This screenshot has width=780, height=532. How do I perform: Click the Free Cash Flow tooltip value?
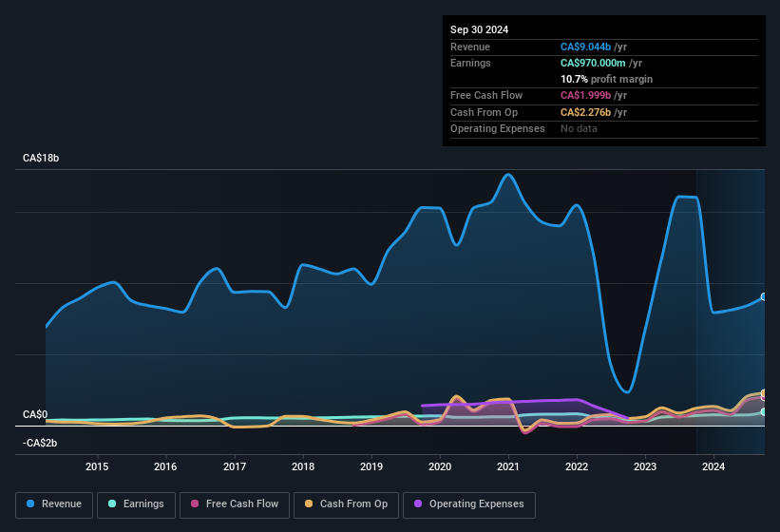point(586,95)
